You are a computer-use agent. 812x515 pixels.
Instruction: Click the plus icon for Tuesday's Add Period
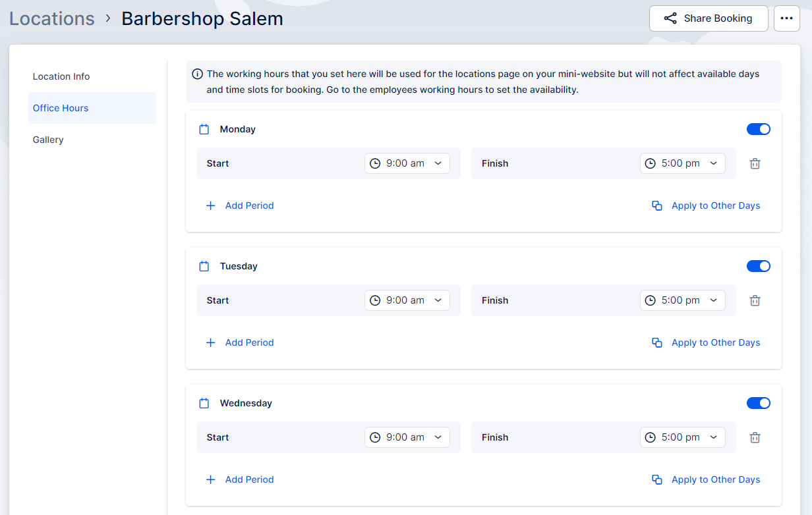pos(211,342)
